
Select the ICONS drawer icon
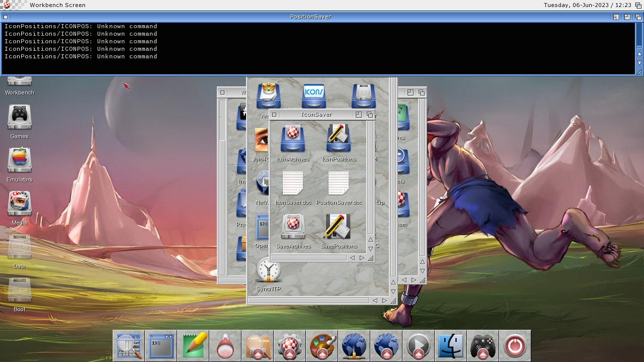coord(314,96)
